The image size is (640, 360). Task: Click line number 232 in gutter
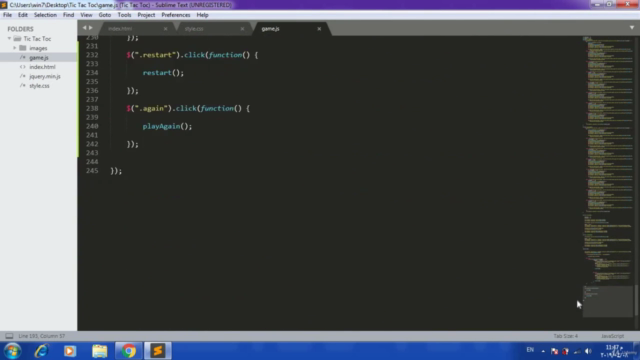click(92, 55)
